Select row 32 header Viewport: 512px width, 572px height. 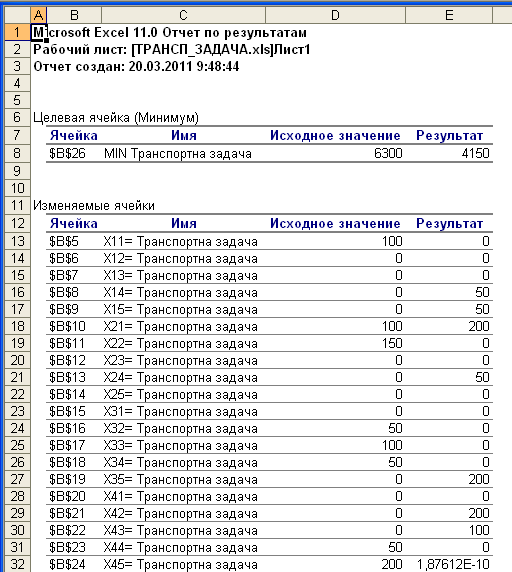(17, 564)
